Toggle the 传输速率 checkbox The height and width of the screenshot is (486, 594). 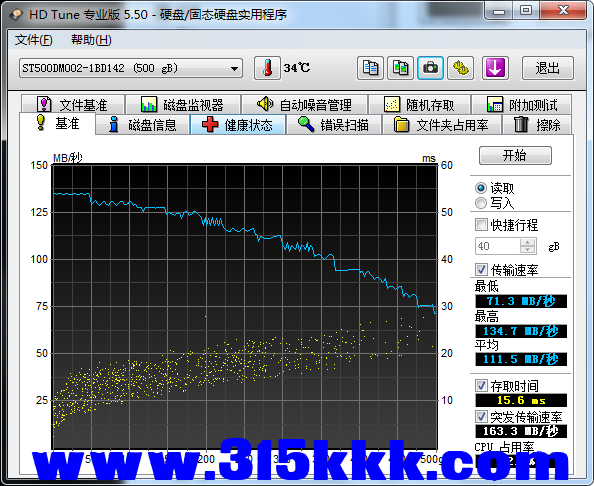tap(481, 270)
